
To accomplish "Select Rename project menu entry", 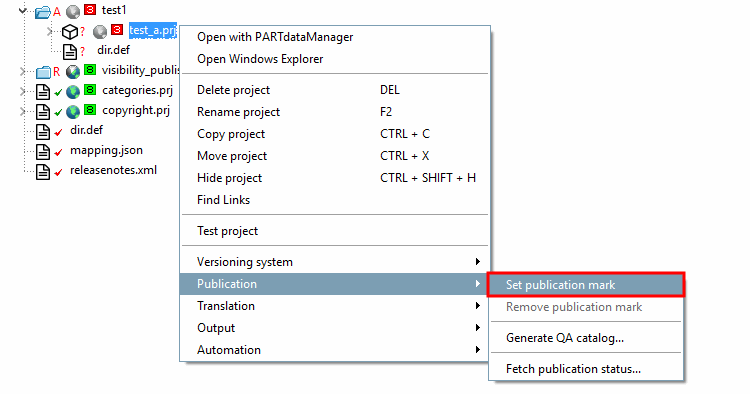I will coord(335,112).
